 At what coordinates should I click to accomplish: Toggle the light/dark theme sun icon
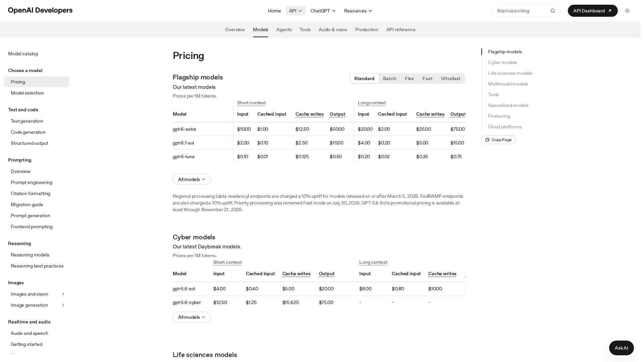(x=627, y=11)
